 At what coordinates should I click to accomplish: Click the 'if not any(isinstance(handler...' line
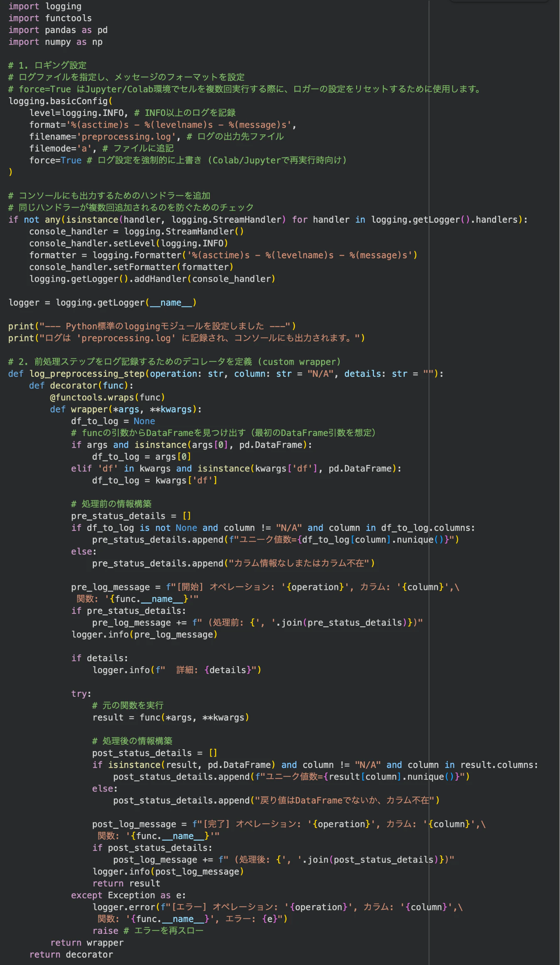pyautogui.click(x=268, y=220)
